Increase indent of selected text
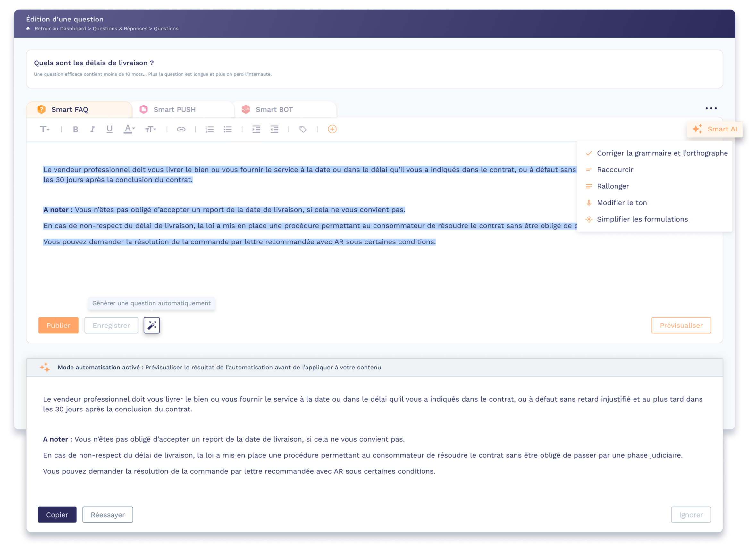The height and width of the screenshot is (550, 756). pos(256,129)
